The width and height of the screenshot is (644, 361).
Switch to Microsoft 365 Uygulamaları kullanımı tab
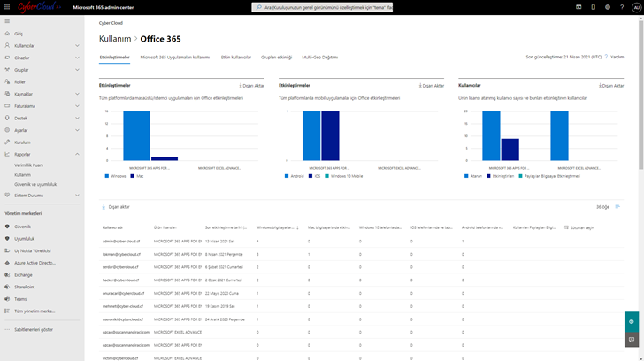(175, 58)
